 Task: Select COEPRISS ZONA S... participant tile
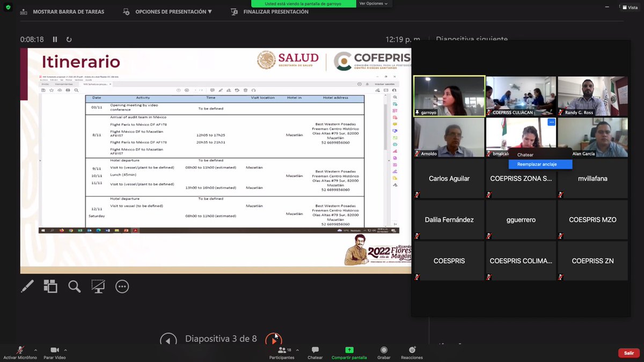pos(521,179)
